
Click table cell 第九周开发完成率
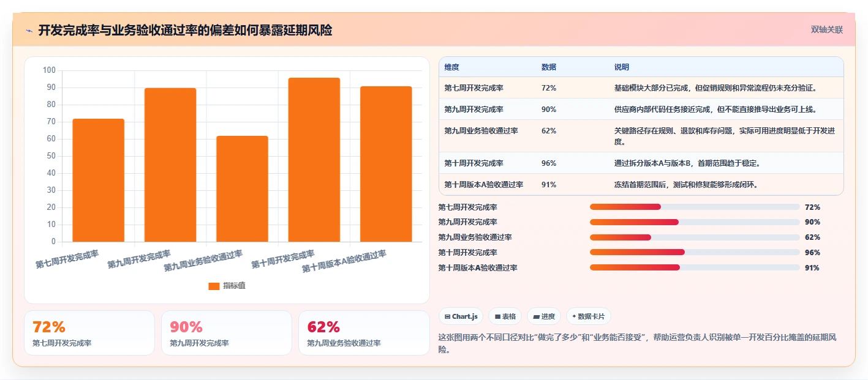click(474, 110)
